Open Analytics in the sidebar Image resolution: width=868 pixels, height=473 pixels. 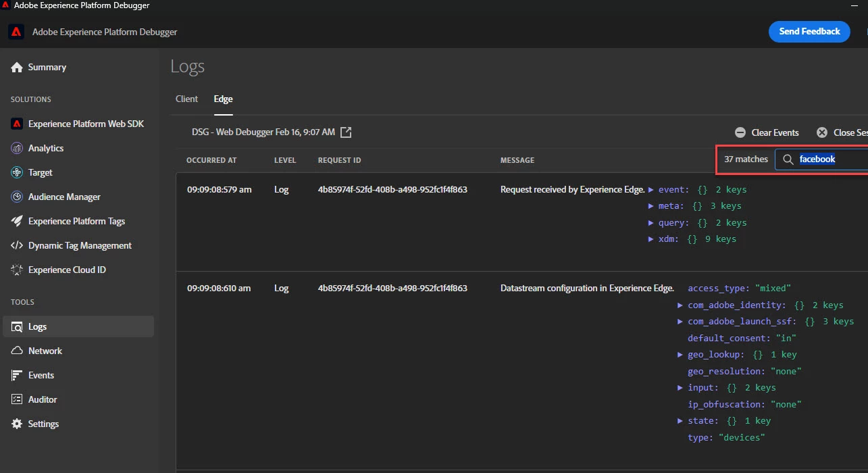tap(46, 148)
